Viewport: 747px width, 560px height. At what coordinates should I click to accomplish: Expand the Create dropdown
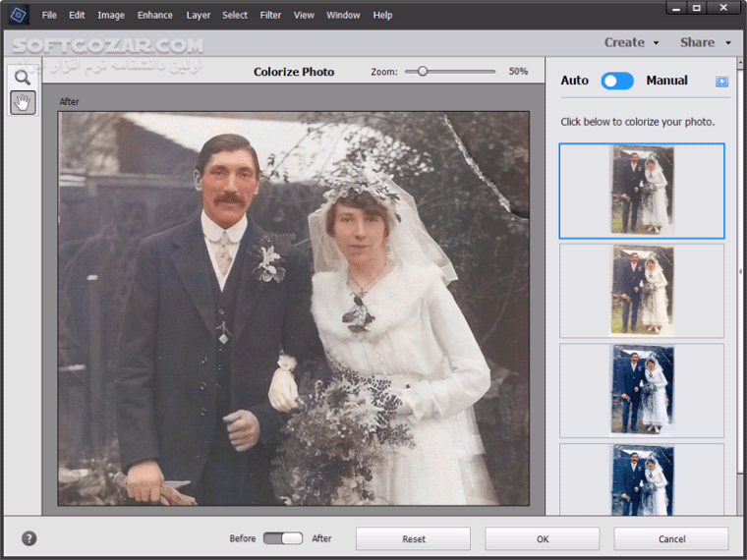pyautogui.click(x=631, y=42)
